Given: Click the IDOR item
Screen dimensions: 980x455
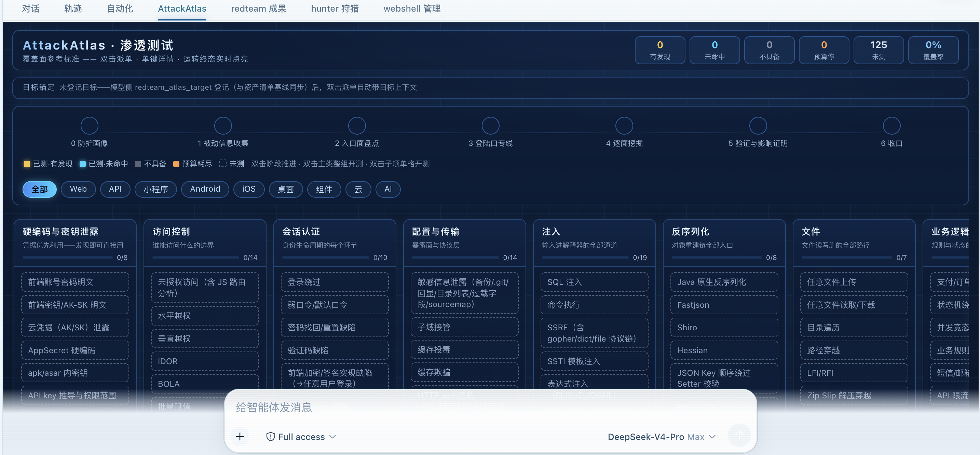Looking at the screenshot, I should 205,361.
